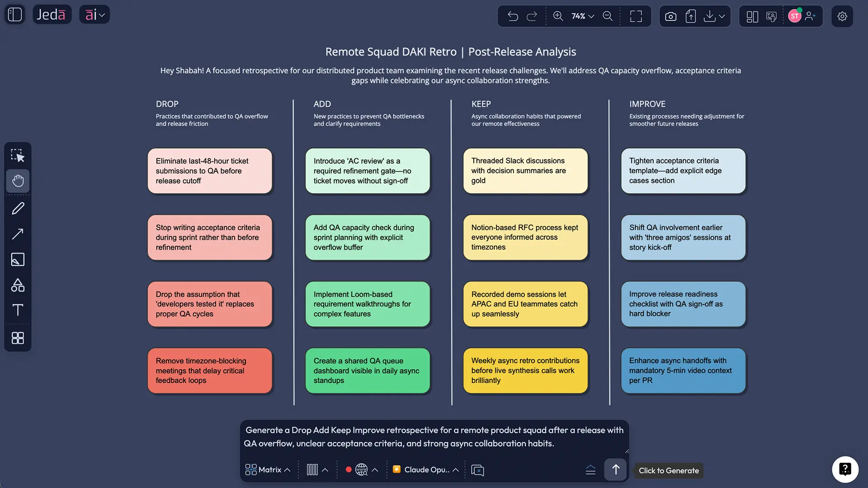This screenshot has height=488, width=868.
Task: Select the area selection tool
Action: 18,155
